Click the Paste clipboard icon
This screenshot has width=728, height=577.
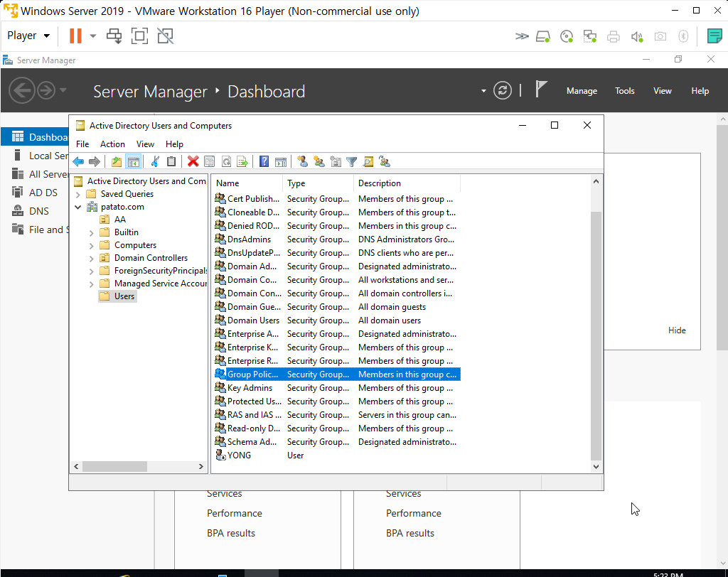click(171, 161)
